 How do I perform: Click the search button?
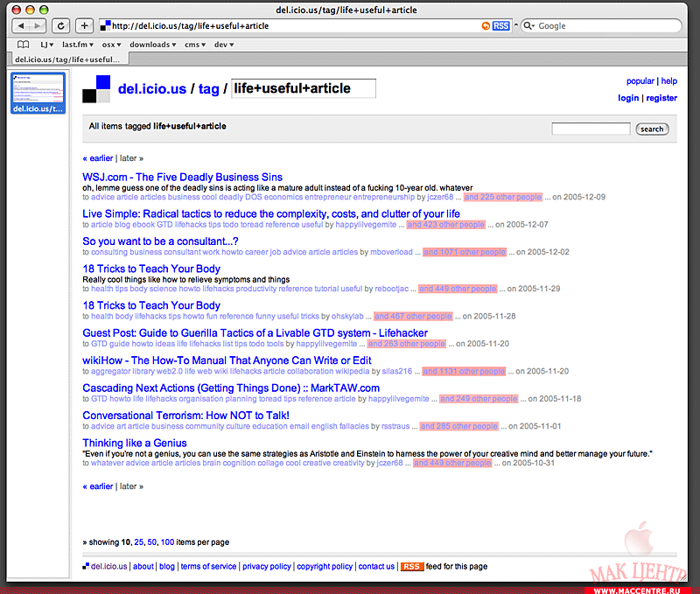(x=652, y=129)
